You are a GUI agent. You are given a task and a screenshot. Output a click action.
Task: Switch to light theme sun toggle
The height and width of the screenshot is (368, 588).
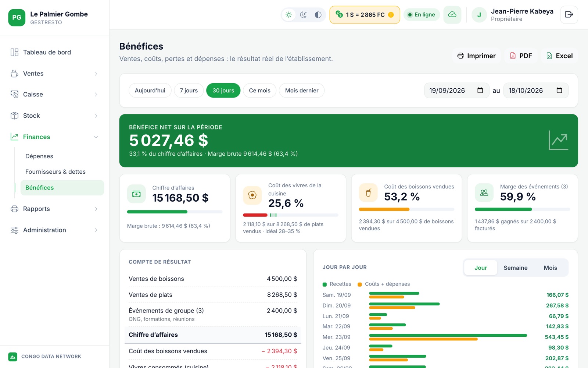[x=289, y=15]
